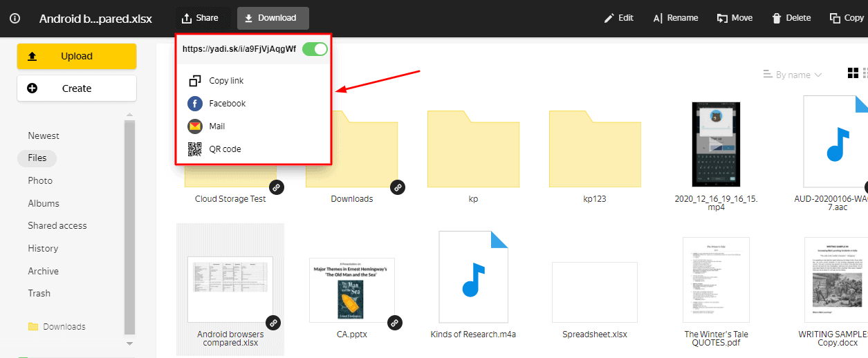Screen dimensions: 868x358
Task: Select the CA.pptx presentation thumbnail
Action: coord(352,290)
